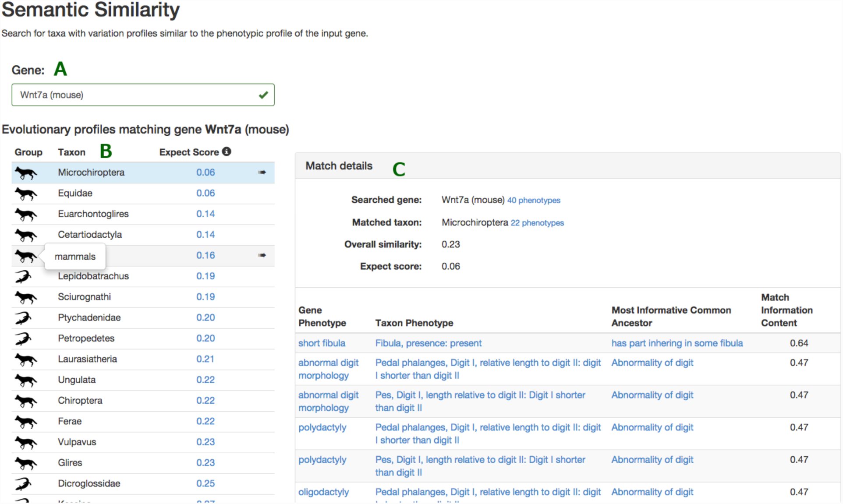
Task: Click the frog icon beside Petropedetes
Action: coord(23,338)
